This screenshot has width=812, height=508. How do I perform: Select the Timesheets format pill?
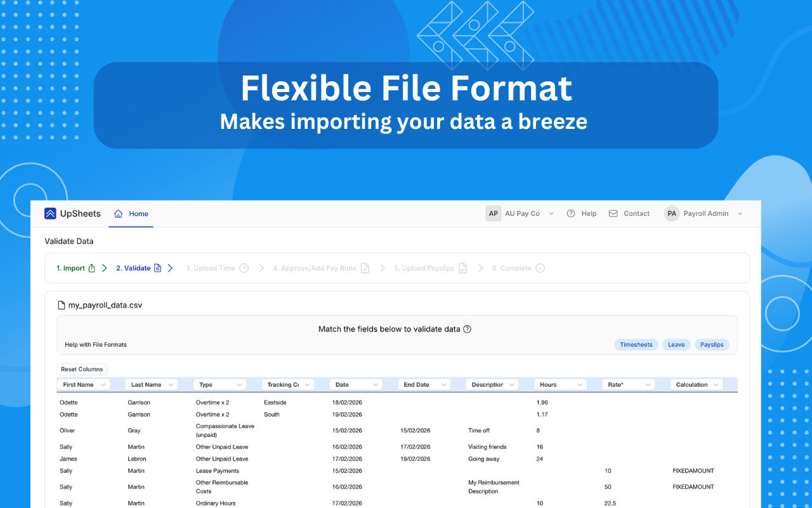[x=636, y=344]
